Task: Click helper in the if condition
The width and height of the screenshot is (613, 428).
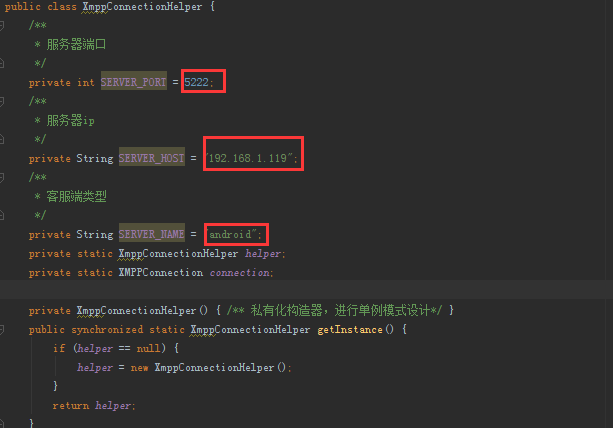Action: coord(95,348)
